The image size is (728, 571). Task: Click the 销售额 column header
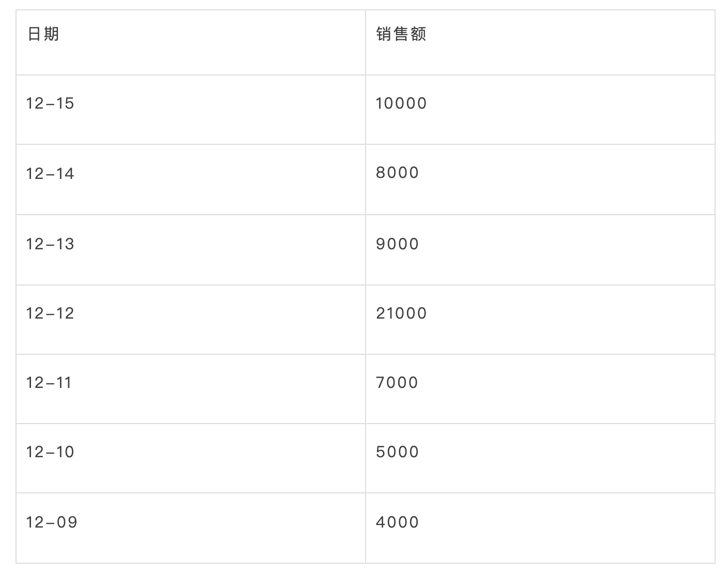click(x=540, y=42)
